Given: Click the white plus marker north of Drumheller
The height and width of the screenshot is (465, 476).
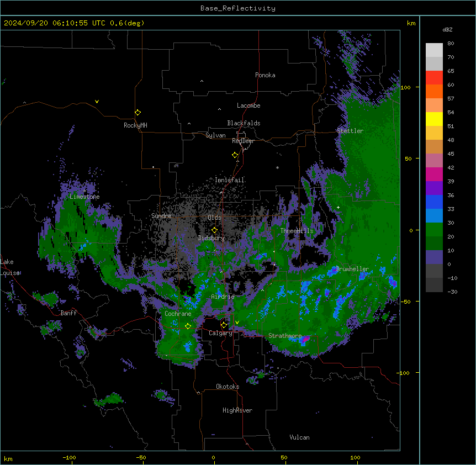Looking at the screenshot, I should coord(338,207).
